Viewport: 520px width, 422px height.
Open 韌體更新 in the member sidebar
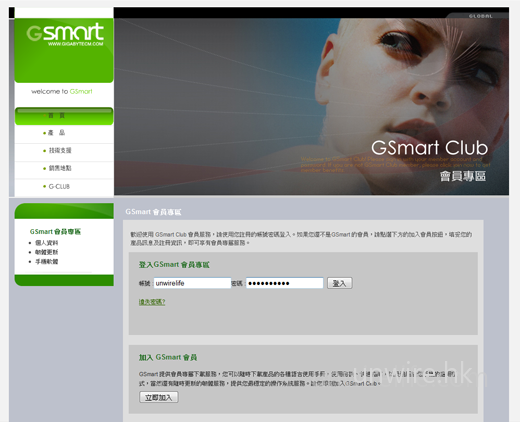47,252
